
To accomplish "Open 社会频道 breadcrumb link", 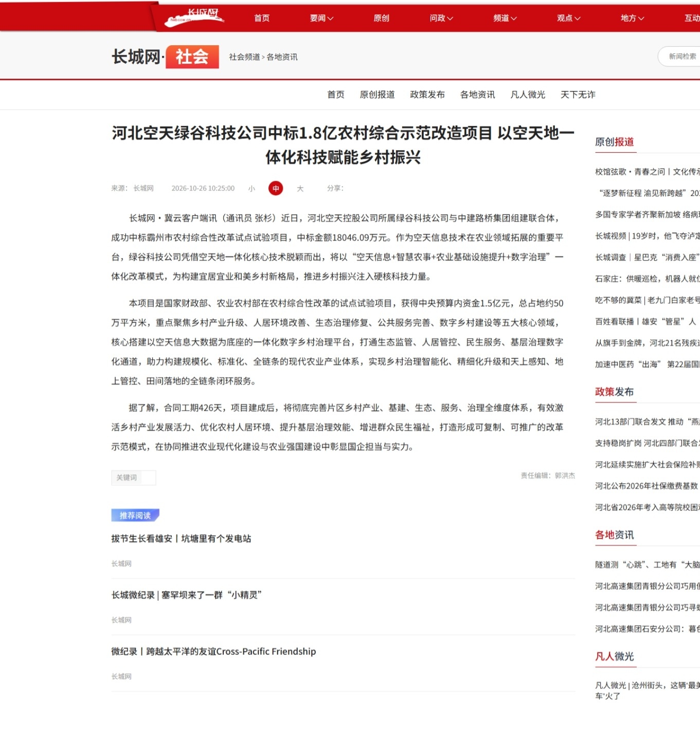I will point(244,57).
